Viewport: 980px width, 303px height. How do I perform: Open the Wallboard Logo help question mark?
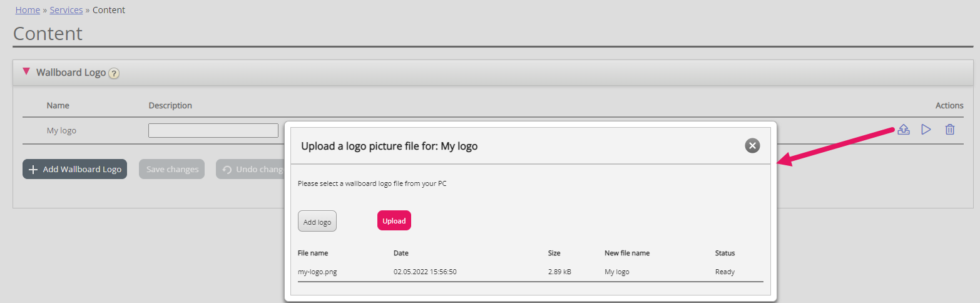[114, 73]
